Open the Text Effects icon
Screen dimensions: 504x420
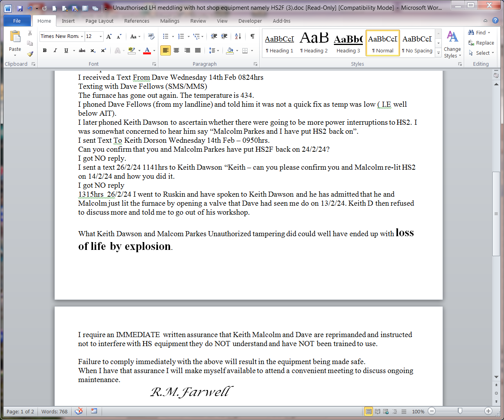(118, 50)
